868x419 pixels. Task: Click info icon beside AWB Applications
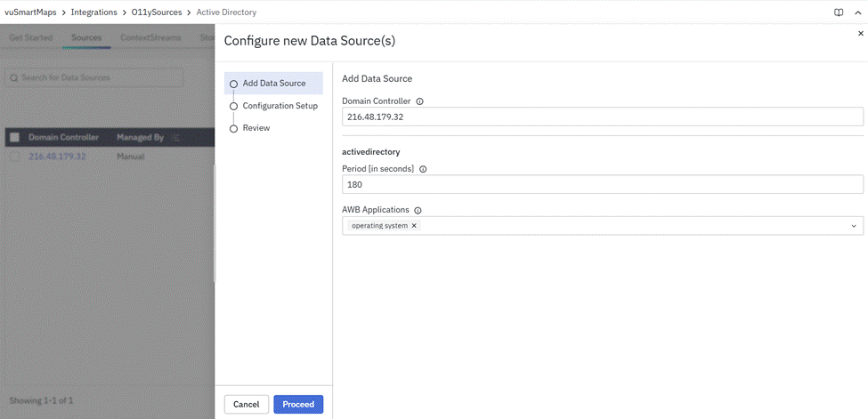(418, 210)
